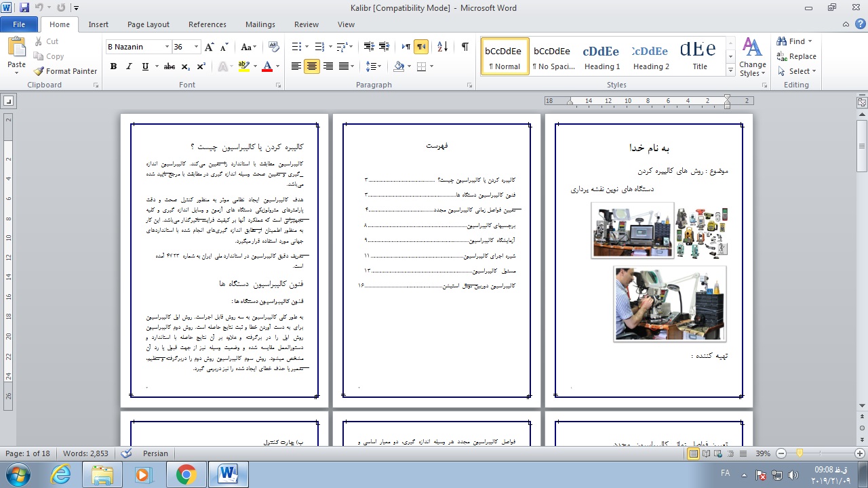Open Google Chrome from the taskbar

tap(186, 474)
